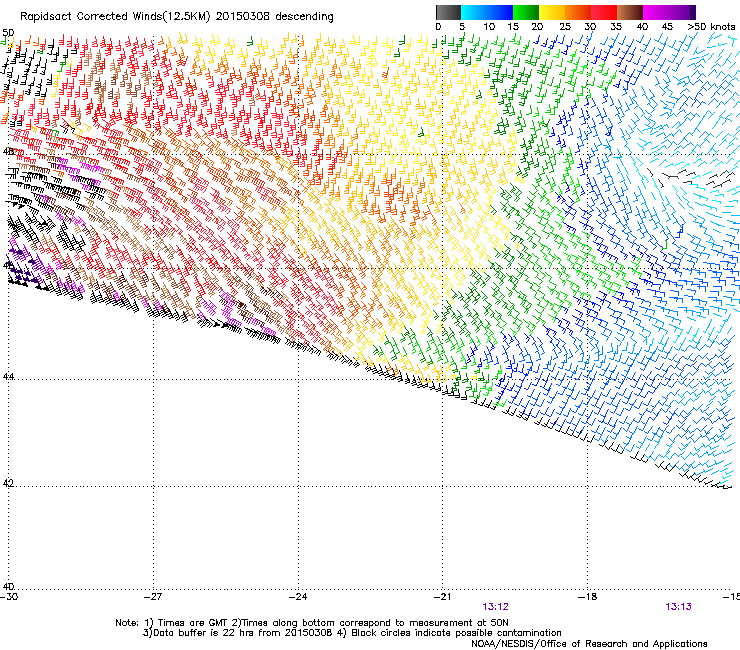Click the 44 latitude label

point(8,376)
